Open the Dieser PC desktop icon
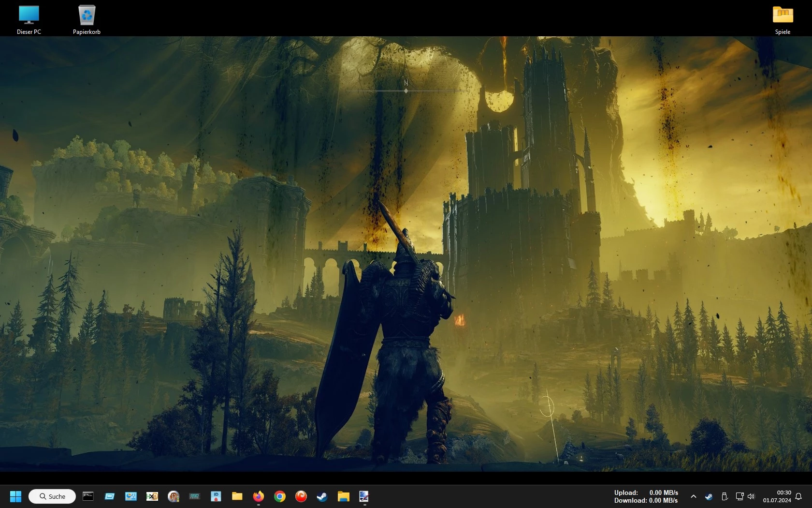 [x=29, y=20]
